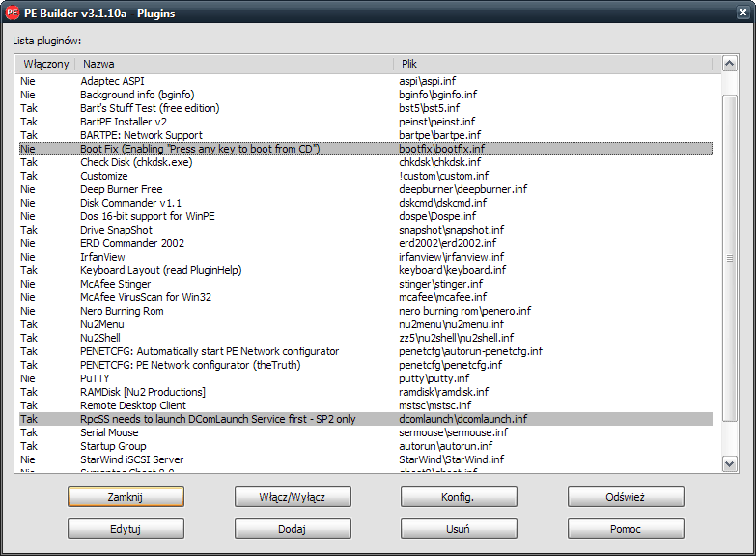Sort by the Plik column header
The image size is (756, 556).
coord(553,64)
